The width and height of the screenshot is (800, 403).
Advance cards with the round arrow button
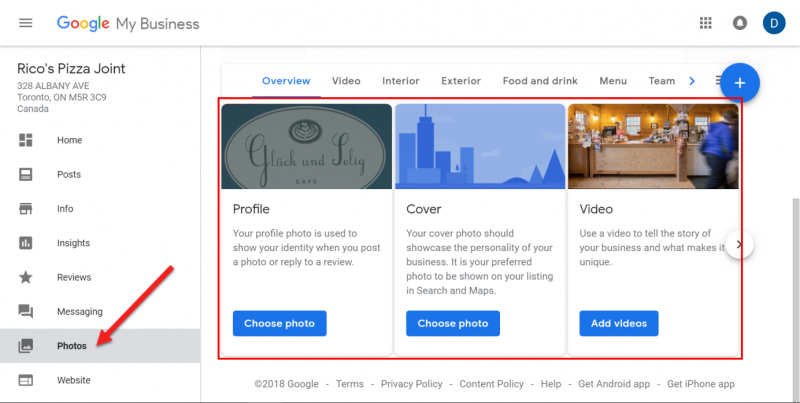738,244
